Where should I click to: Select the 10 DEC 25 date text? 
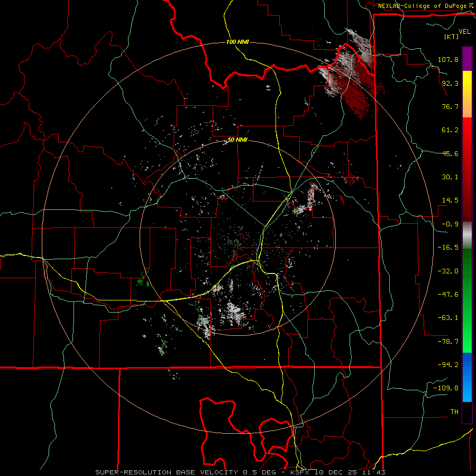point(336,472)
